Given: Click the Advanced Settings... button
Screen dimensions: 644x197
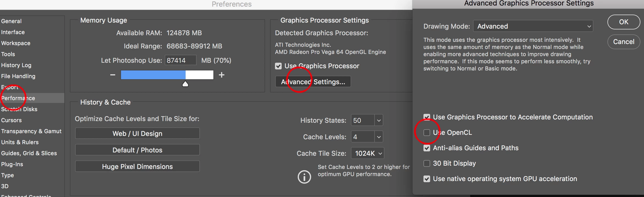Looking at the screenshot, I should point(313,82).
